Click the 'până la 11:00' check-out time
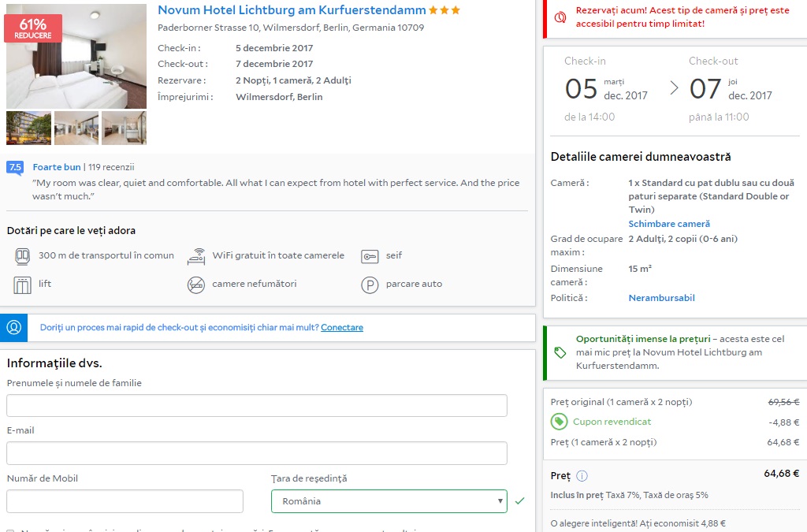The height and width of the screenshot is (532, 807). pos(719,117)
